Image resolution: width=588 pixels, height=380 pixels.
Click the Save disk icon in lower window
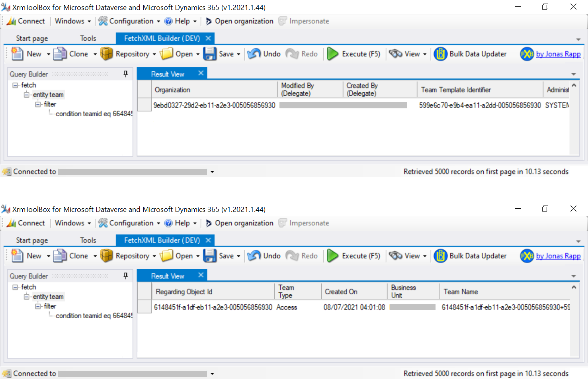click(x=210, y=256)
